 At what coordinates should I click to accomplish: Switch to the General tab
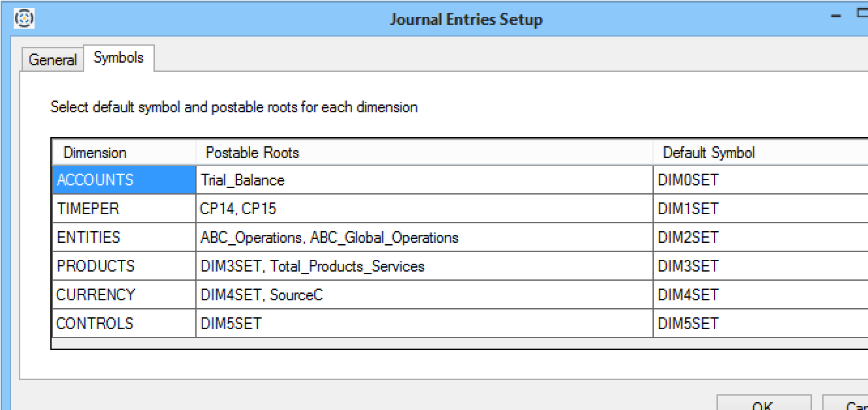click(52, 60)
